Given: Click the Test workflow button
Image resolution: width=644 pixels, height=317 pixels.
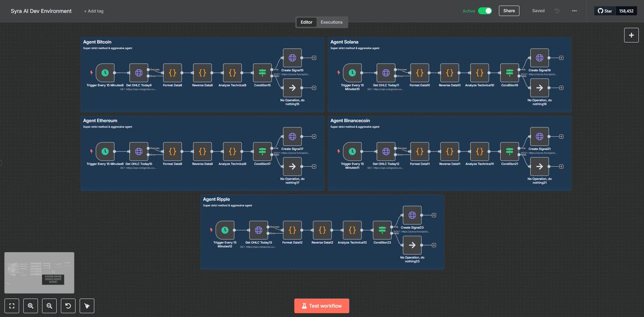Looking at the screenshot, I should tap(321, 306).
